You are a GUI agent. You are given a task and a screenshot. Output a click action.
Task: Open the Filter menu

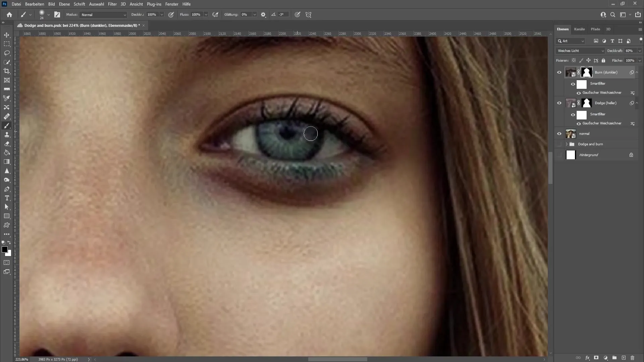[x=112, y=4]
